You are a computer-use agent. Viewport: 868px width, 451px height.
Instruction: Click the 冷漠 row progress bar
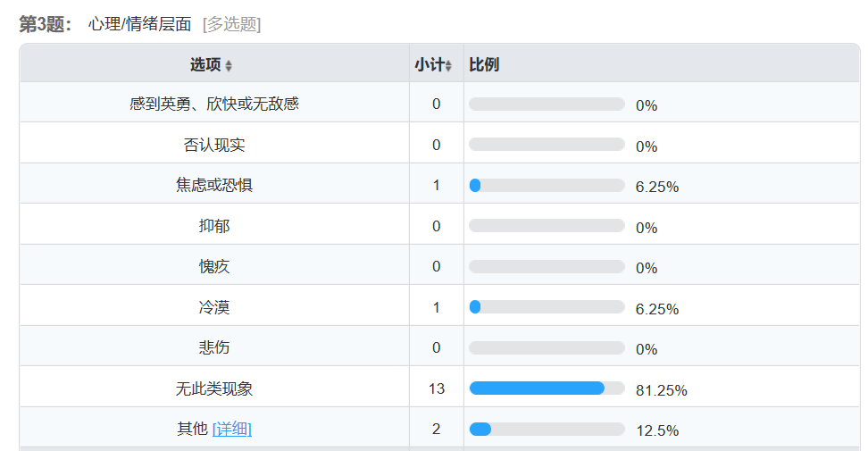pyautogui.click(x=547, y=307)
